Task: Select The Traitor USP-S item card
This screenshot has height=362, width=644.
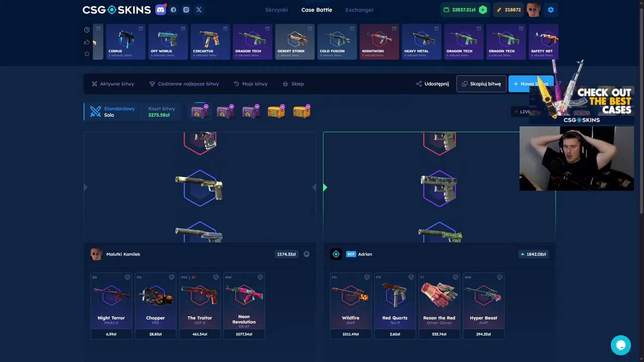Action: coord(200,306)
